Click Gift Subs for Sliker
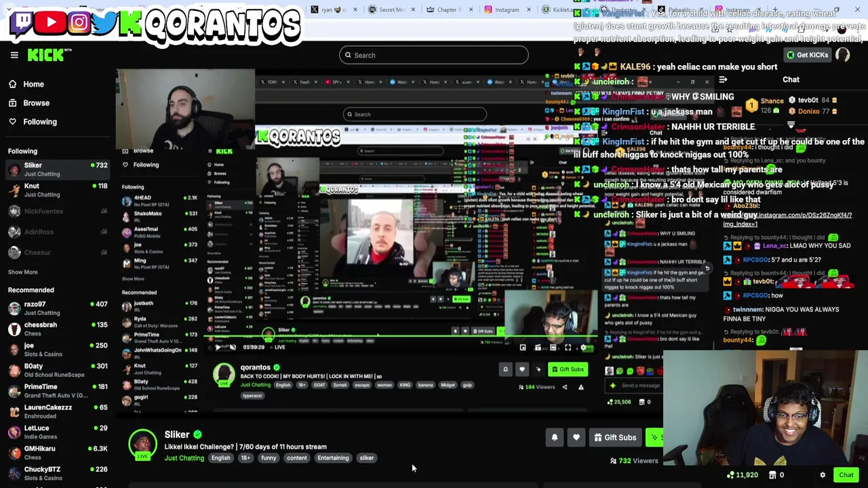 click(x=615, y=438)
